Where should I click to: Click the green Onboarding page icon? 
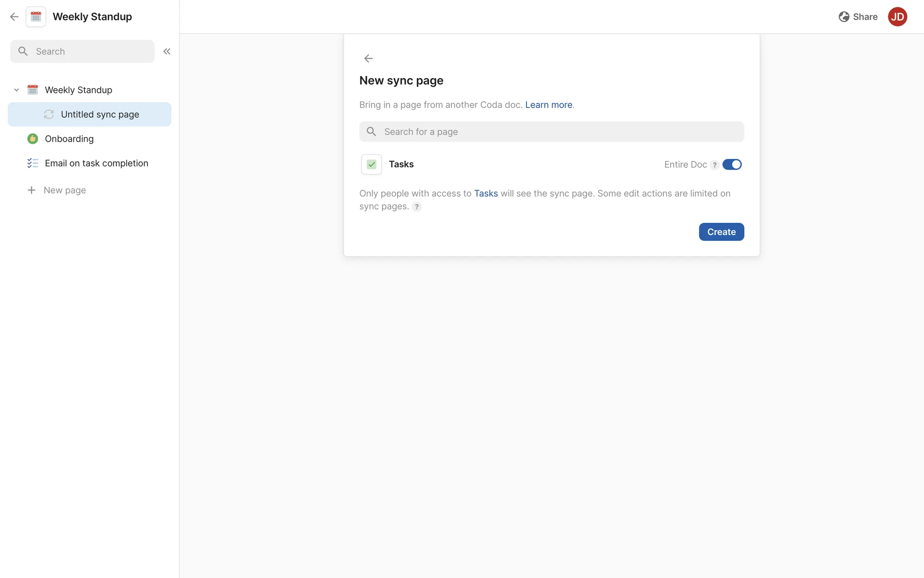(33, 139)
